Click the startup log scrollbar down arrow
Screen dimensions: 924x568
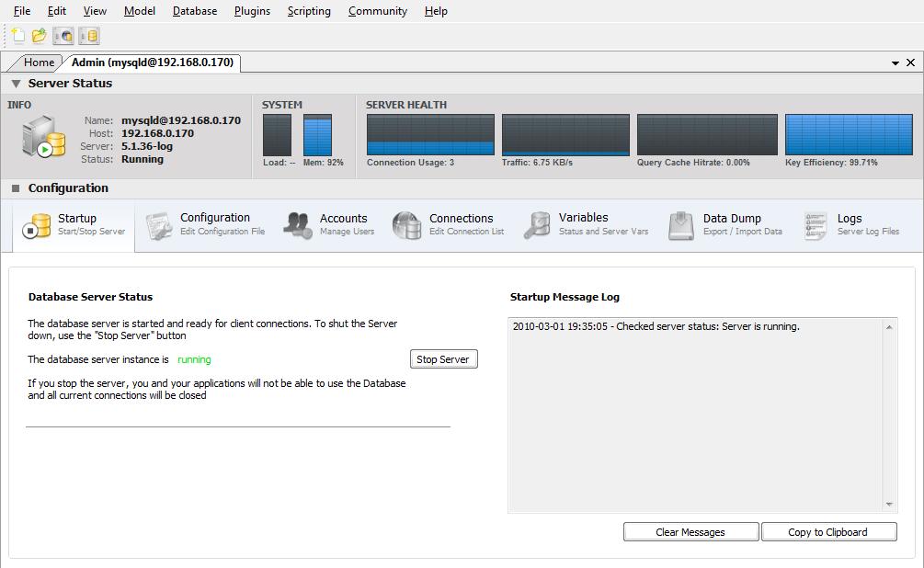[x=889, y=504]
